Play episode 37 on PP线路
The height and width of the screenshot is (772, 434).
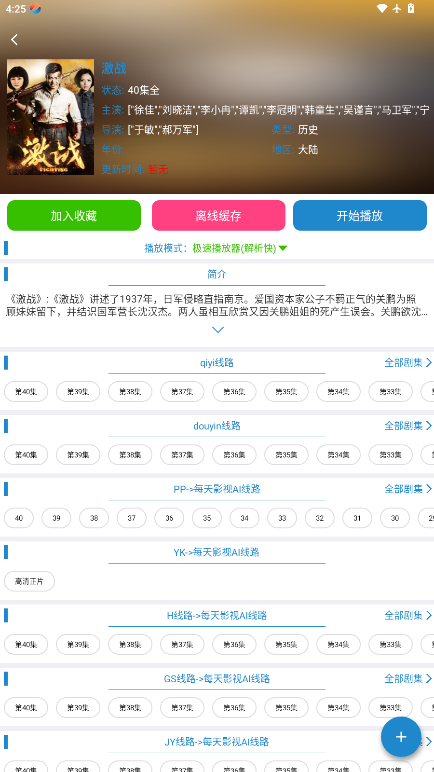pyautogui.click(x=132, y=518)
